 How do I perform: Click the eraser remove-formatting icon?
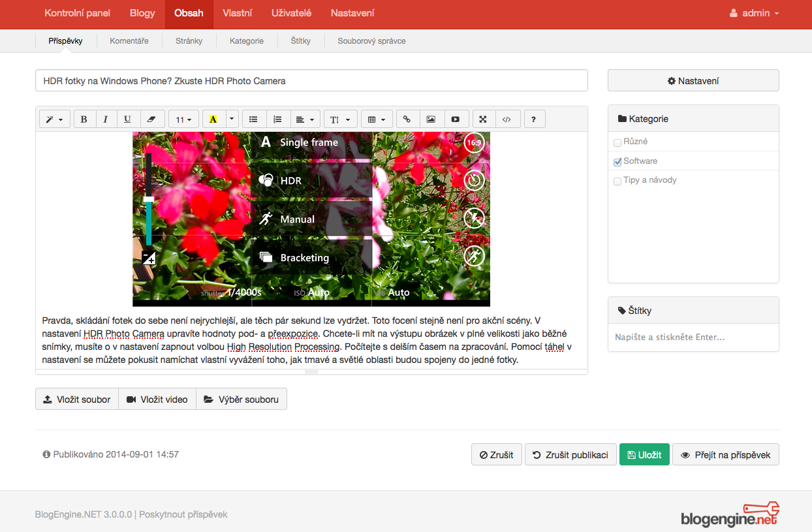tap(151, 119)
